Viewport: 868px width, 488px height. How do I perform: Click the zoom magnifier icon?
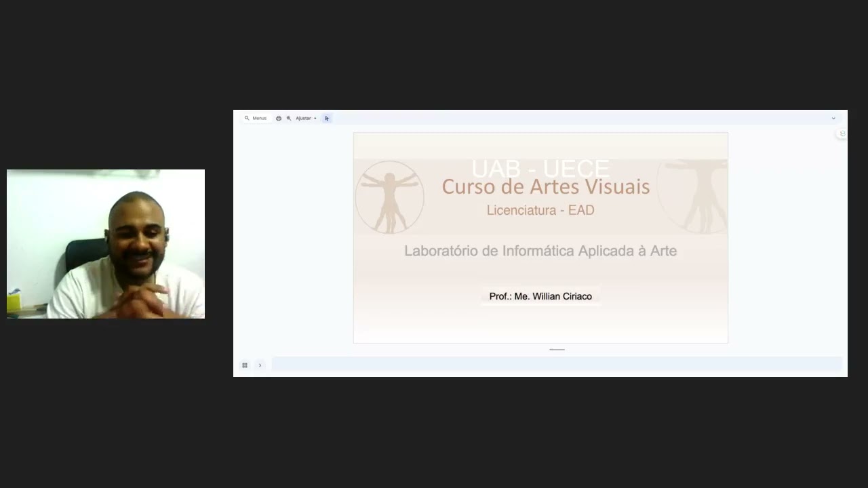pos(289,118)
